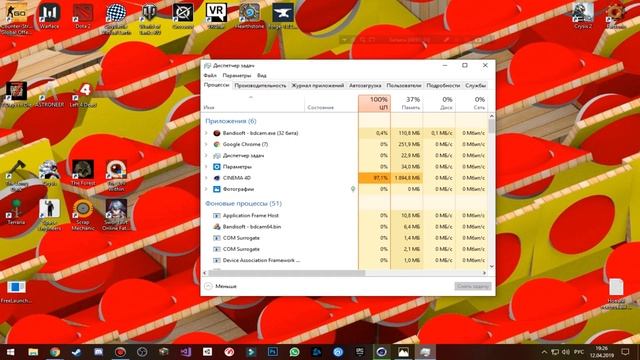Expand the Фотографии process row
Viewport: 640px width, 360px height.
[206, 189]
